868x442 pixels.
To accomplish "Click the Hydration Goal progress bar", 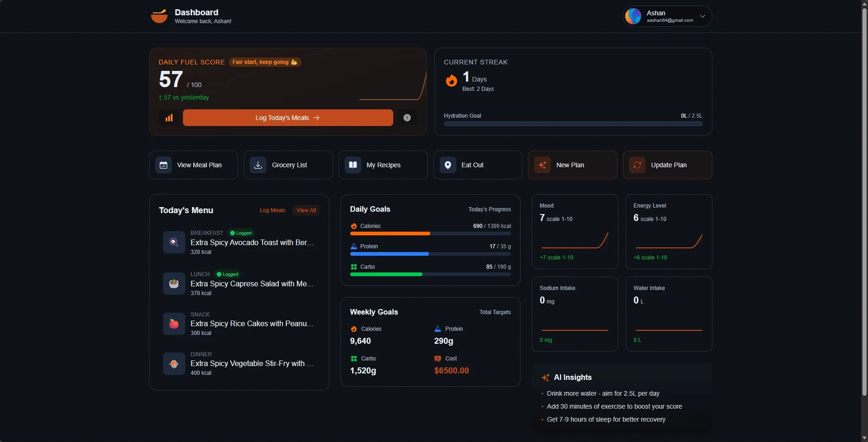I will [x=573, y=124].
